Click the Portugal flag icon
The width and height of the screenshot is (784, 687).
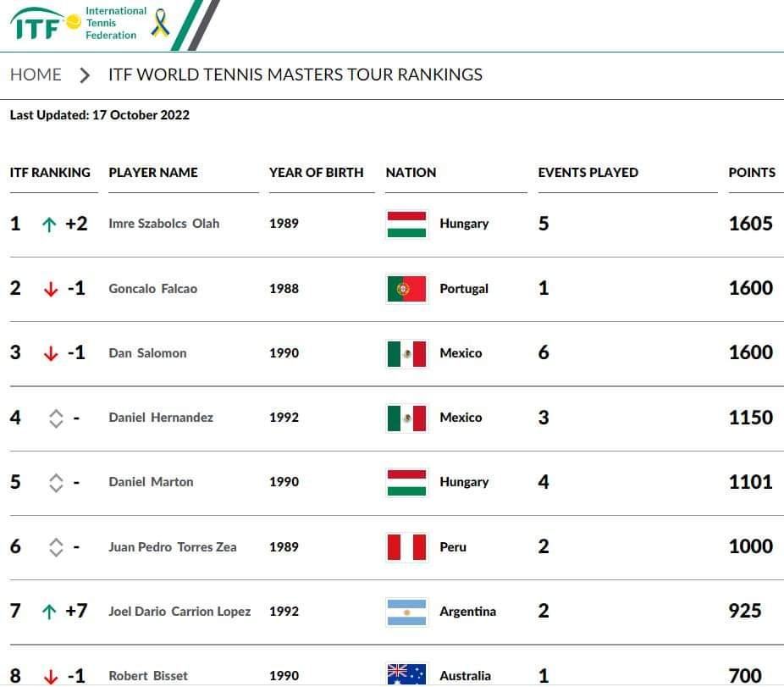(407, 289)
